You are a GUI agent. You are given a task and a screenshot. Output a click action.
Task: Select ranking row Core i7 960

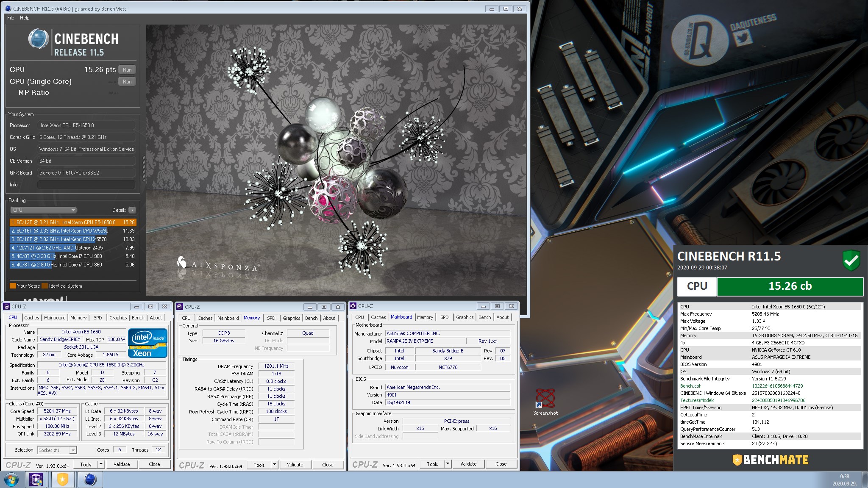(73, 256)
